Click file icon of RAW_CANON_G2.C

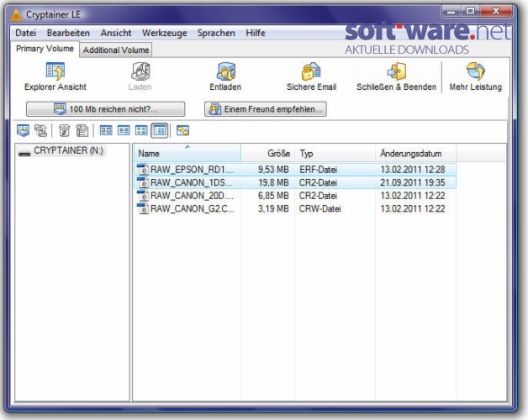click(x=143, y=208)
